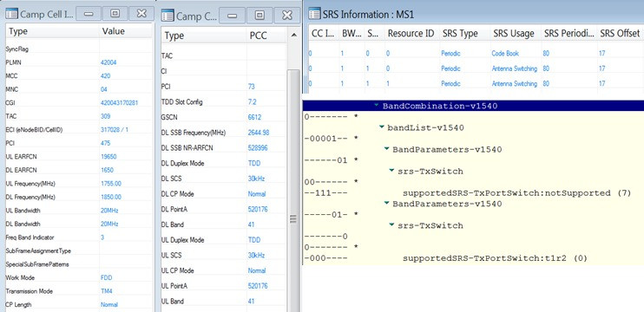The height and width of the screenshot is (312, 644).
Task: Select the MCC value 420
Action: click(106, 76)
